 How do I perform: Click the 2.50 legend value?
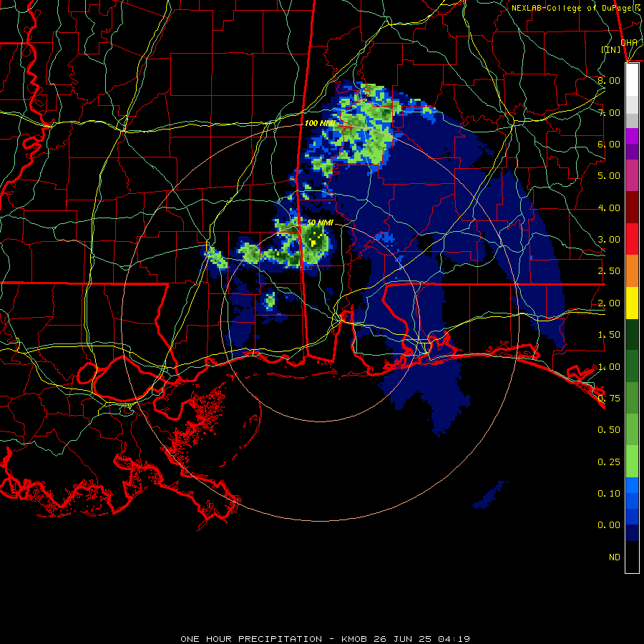[x=609, y=271]
